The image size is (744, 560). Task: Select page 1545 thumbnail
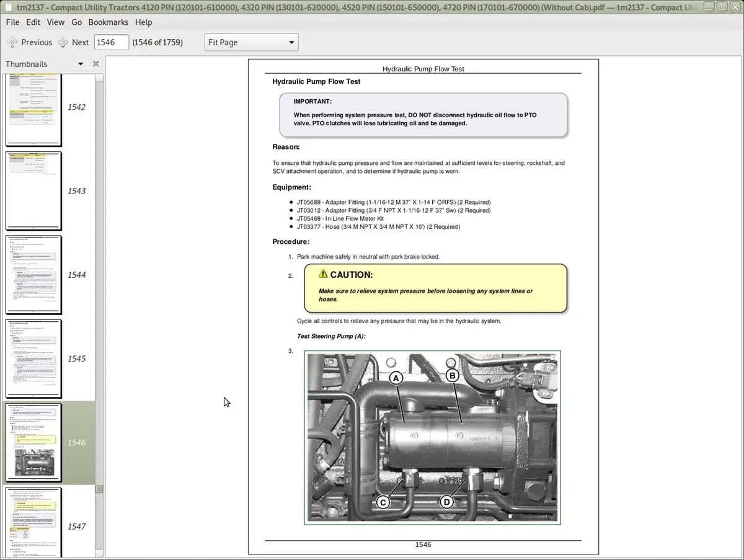33,358
